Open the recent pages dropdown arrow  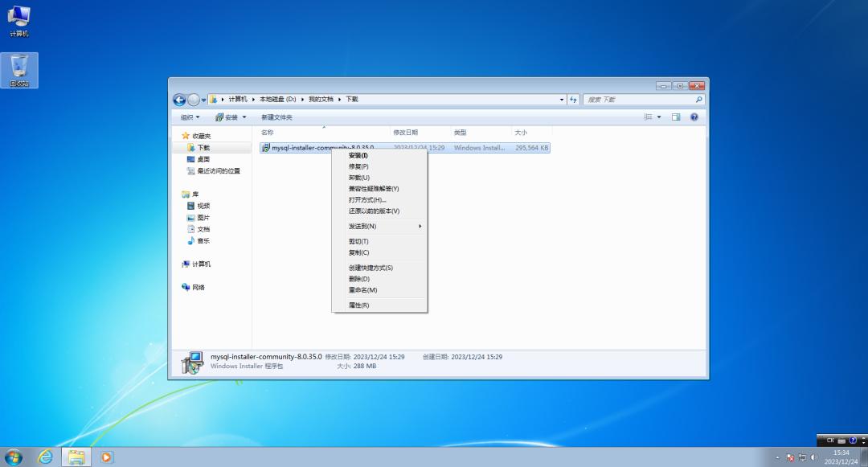pos(203,100)
